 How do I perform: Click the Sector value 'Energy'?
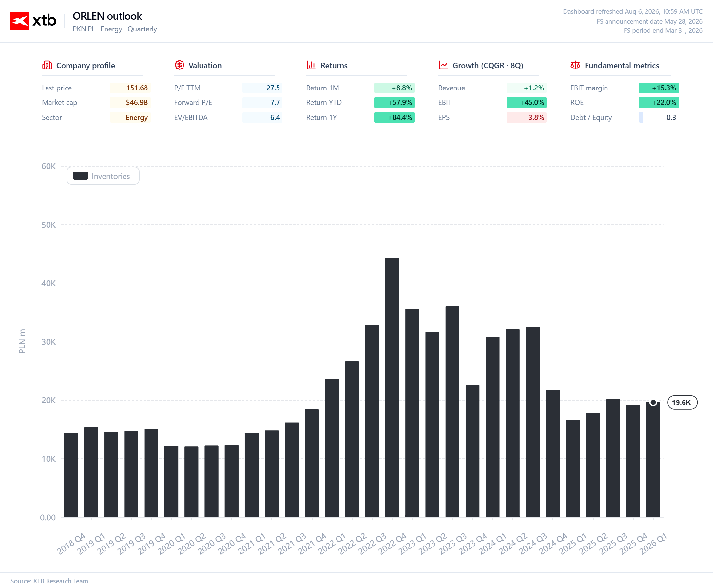tap(130, 117)
